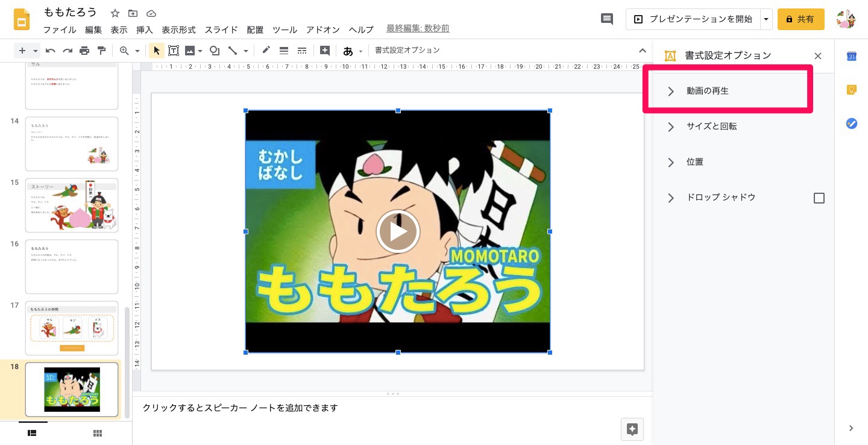Viewport: 868px width, 445px height.
Task: Open the 表示 menu
Action: 119,30
